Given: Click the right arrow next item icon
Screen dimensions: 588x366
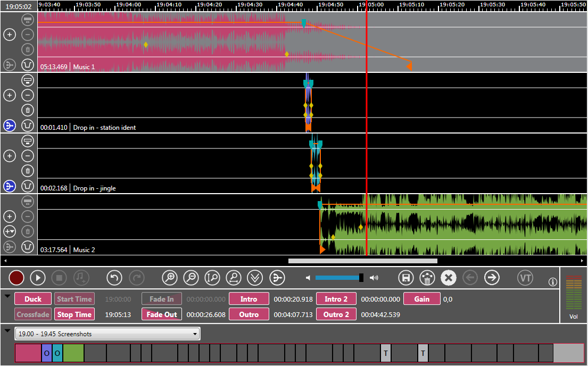Looking at the screenshot, I should coord(491,278).
